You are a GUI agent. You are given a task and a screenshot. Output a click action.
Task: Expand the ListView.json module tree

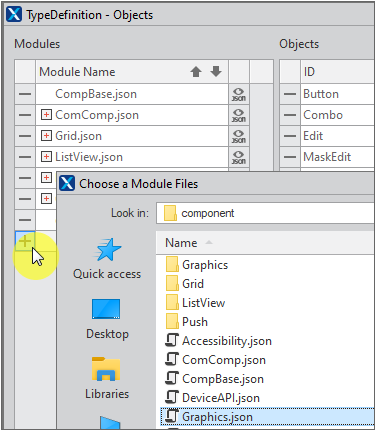tap(46, 157)
